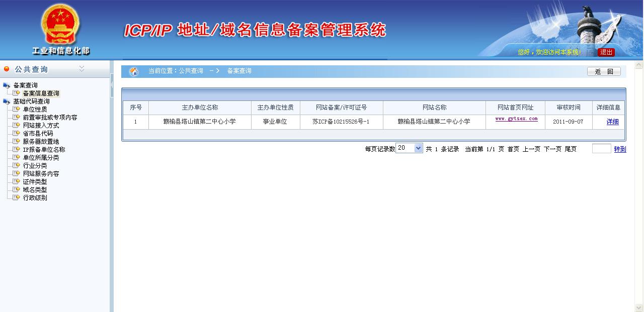Click the 主办单位名称 column header

tap(200, 108)
